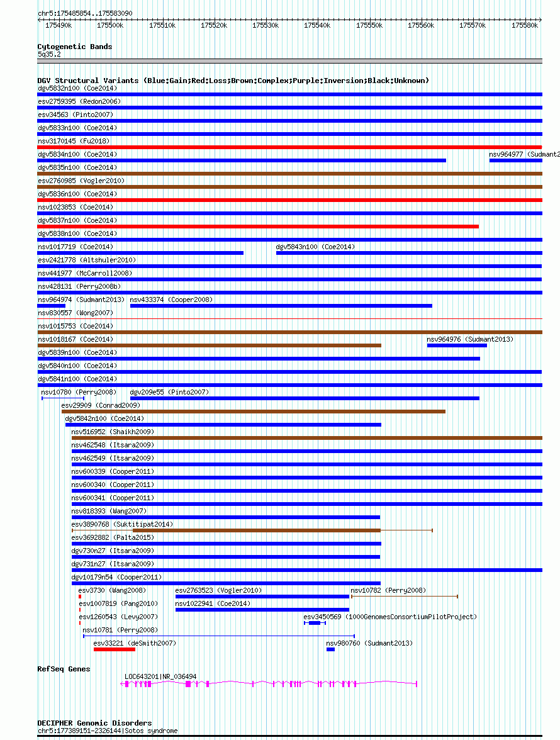Select the esv2759395 (Redon2006) variant label

coord(79,101)
